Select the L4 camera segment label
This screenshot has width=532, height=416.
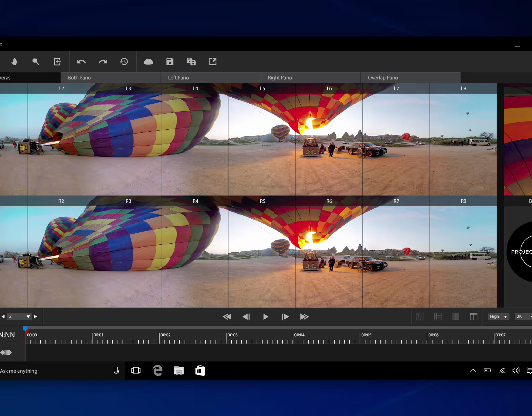click(196, 88)
